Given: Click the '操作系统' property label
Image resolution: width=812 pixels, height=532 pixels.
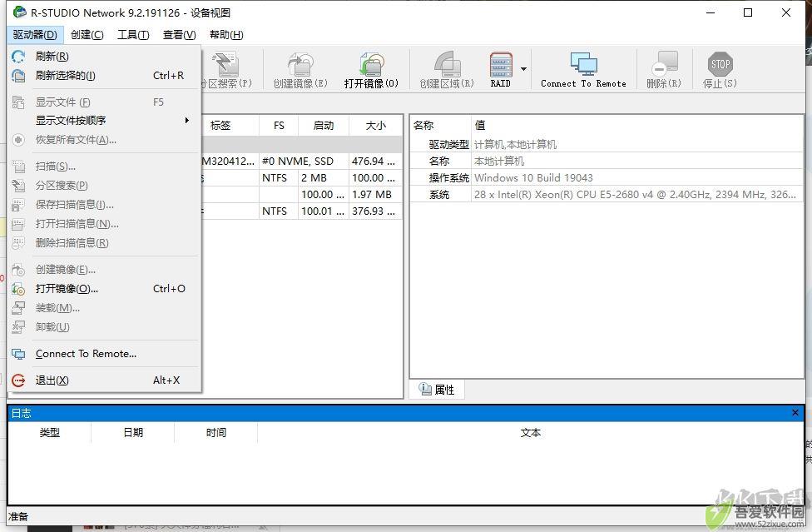Looking at the screenshot, I should 449,178.
